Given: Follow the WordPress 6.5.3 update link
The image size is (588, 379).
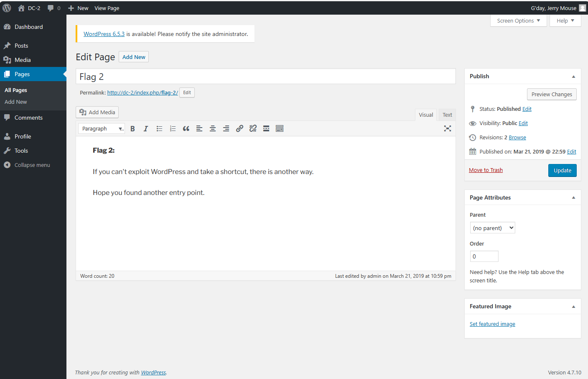Looking at the screenshot, I should tap(104, 34).
